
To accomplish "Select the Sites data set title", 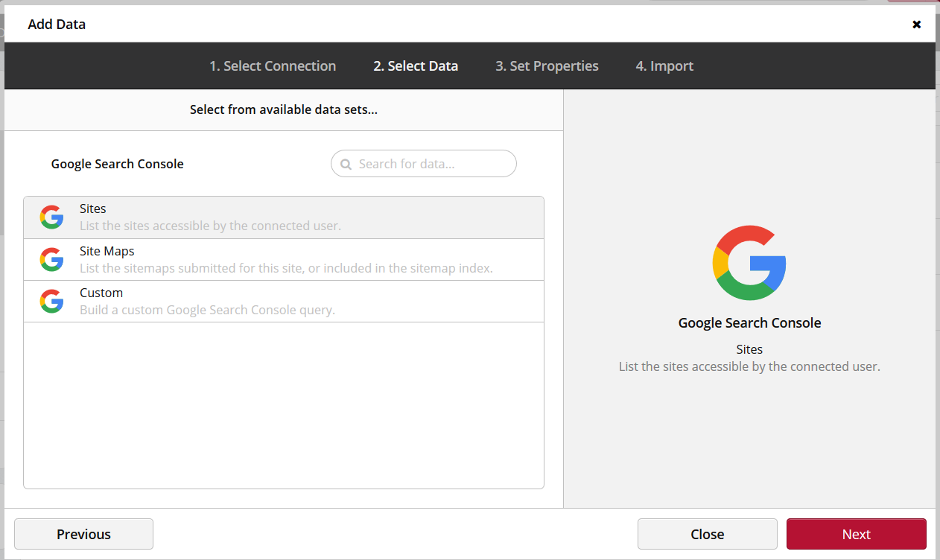I will click(x=93, y=209).
